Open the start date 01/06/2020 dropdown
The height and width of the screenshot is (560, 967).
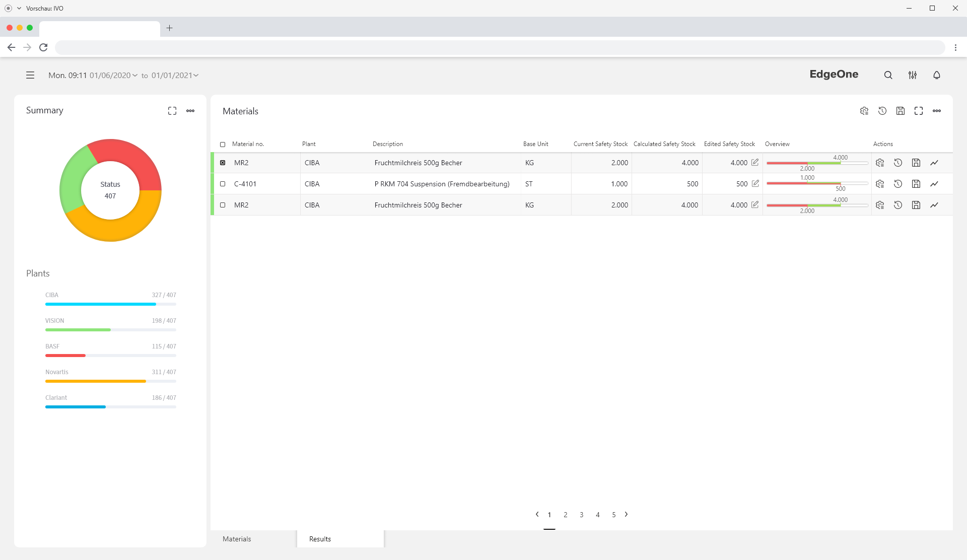coord(113,76)
